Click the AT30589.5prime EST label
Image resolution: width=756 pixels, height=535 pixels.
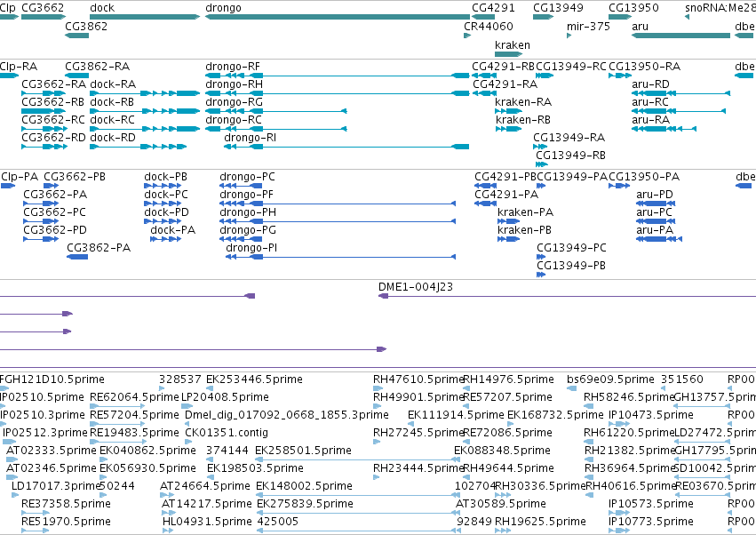(x=500, y=504)
